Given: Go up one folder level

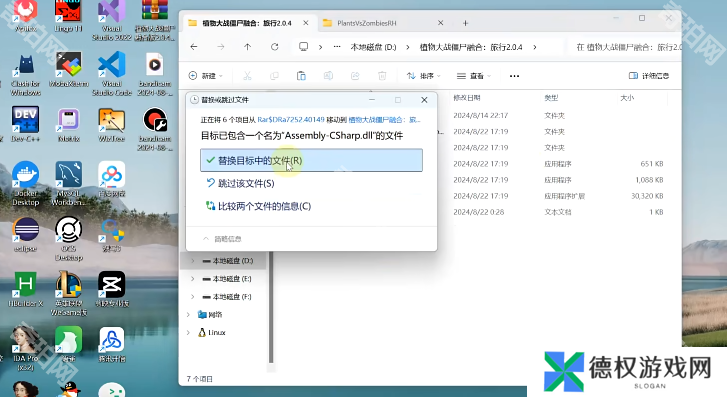Looking at the screenshot, I should (x=248, y=47).
